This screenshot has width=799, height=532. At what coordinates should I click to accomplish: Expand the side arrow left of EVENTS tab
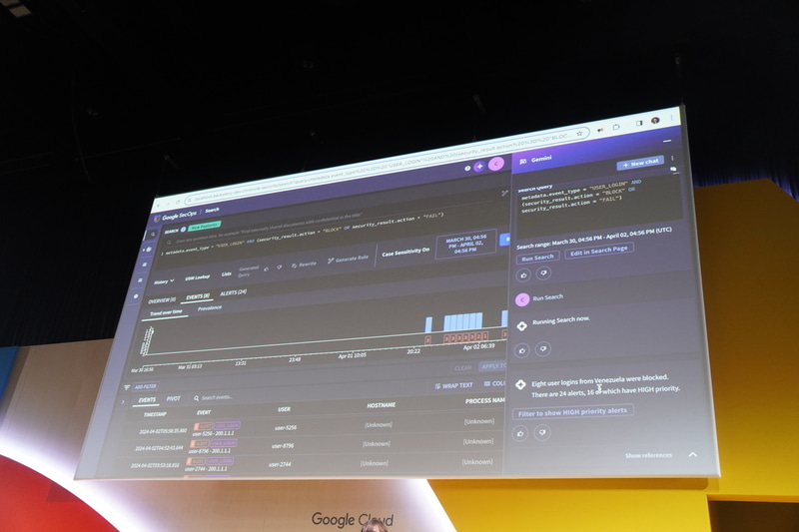pos(122,401)
